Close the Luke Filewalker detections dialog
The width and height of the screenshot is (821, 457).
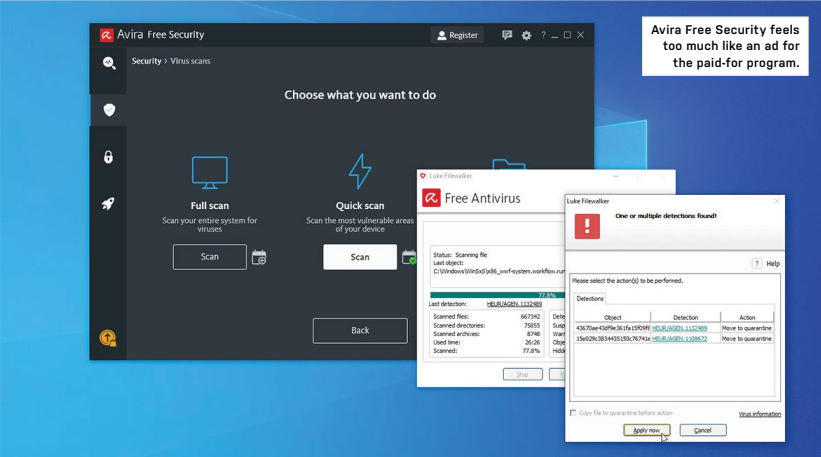777,201
